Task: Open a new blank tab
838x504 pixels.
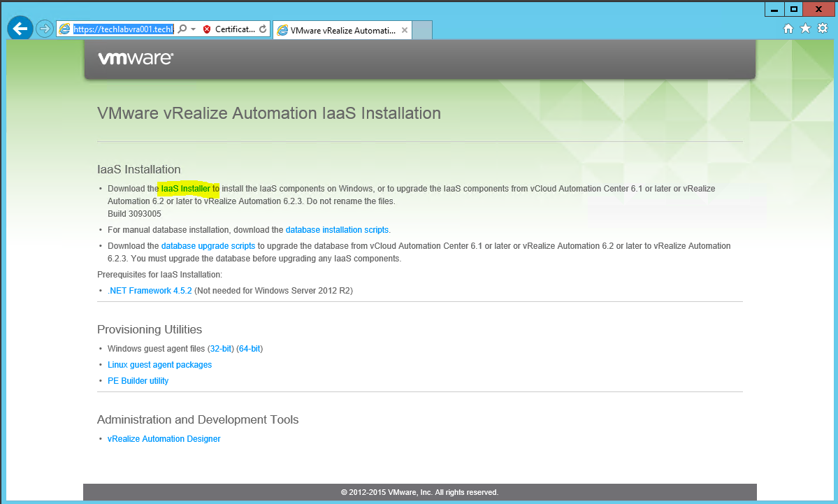Action: pos(422,30)
